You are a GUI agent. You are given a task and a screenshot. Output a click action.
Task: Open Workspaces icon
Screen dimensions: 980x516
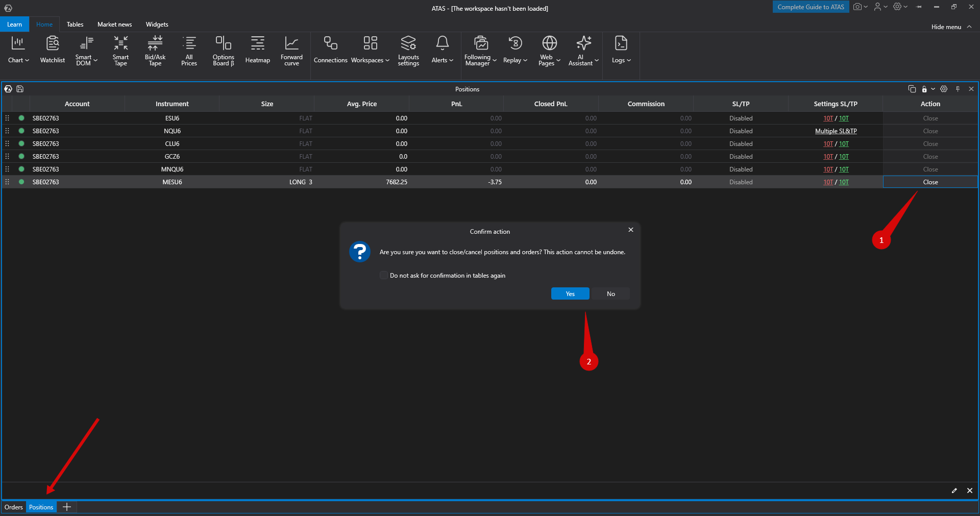(370, 43)
